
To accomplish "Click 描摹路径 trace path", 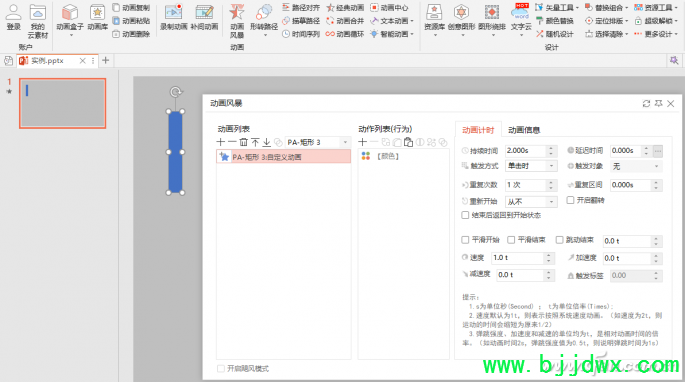I will coord(301,21).
